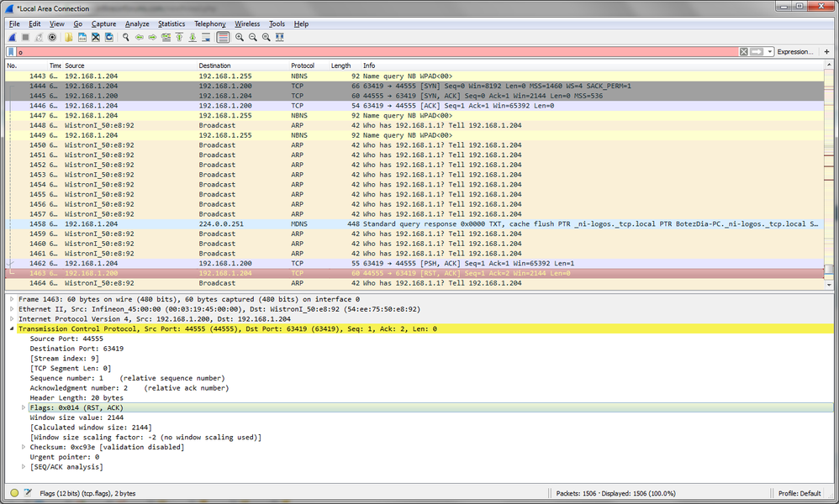Zoom in on packet list text
The height and width of the screenshot is (504, 839).
(x=240, y=38)
